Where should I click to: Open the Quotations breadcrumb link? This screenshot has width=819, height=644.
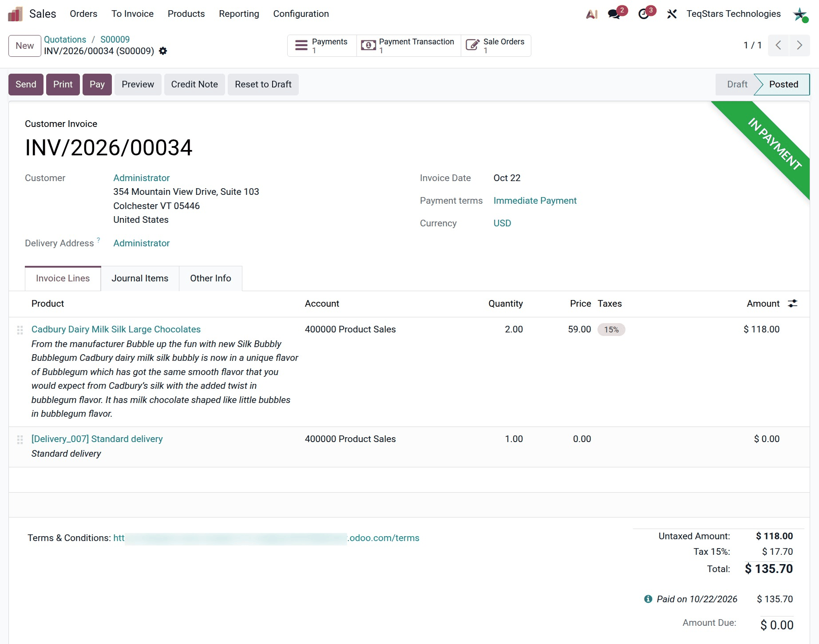(65, 40)
